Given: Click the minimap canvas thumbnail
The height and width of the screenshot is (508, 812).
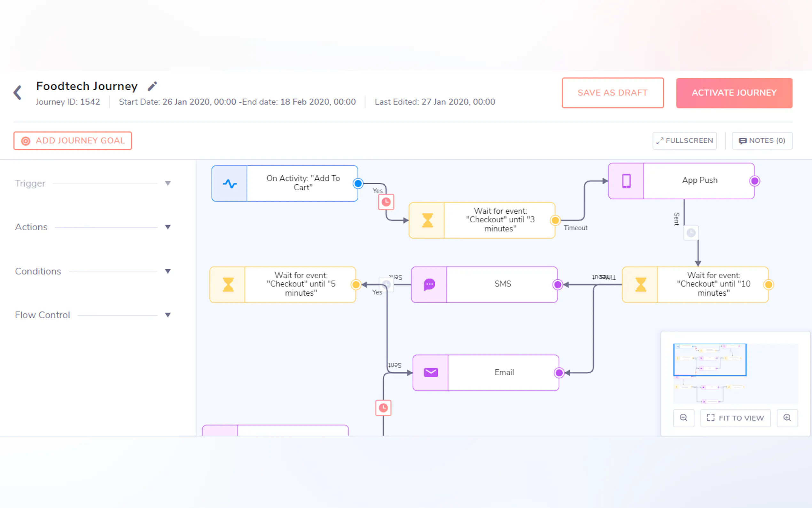Looking at the screenshot, I should tap(735, 373).
